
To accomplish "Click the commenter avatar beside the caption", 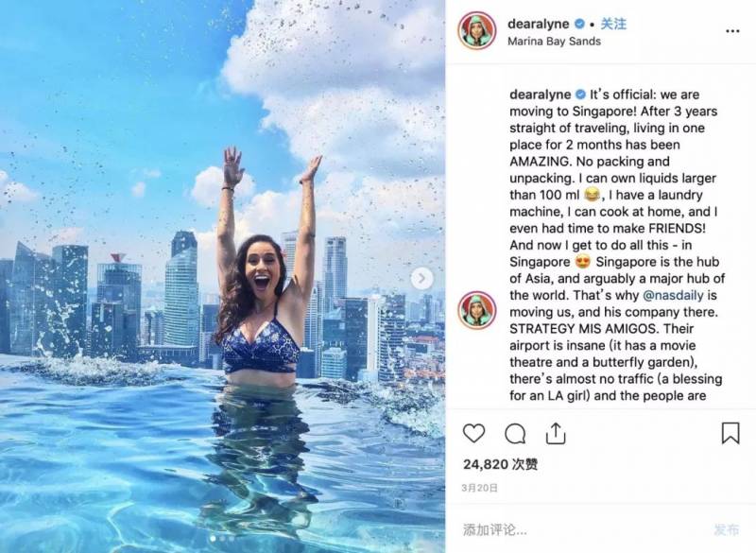I will click(477, 310).
